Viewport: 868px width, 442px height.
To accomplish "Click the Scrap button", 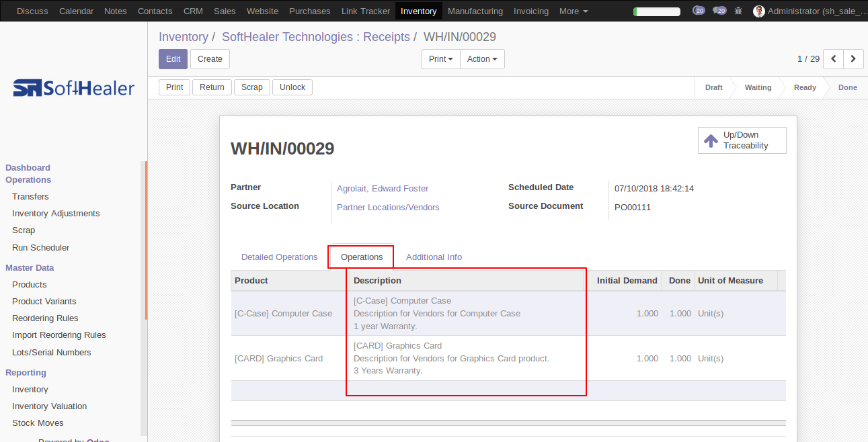I will 252,87.
